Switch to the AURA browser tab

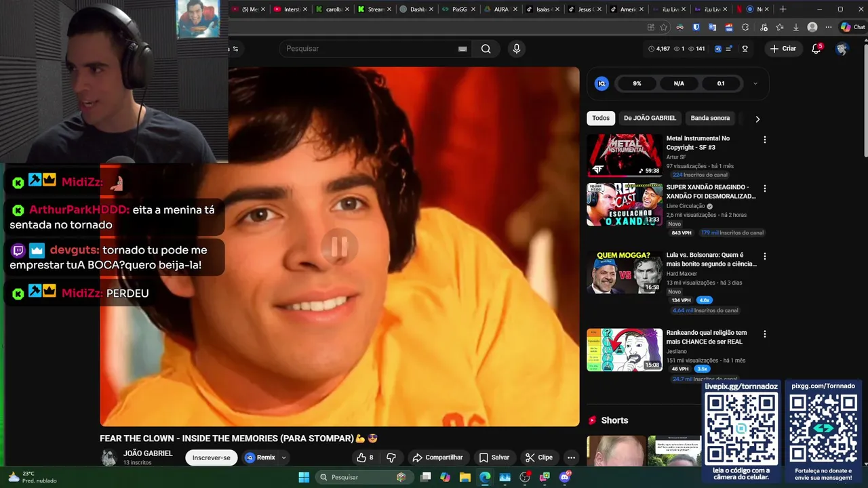(501, 9)
